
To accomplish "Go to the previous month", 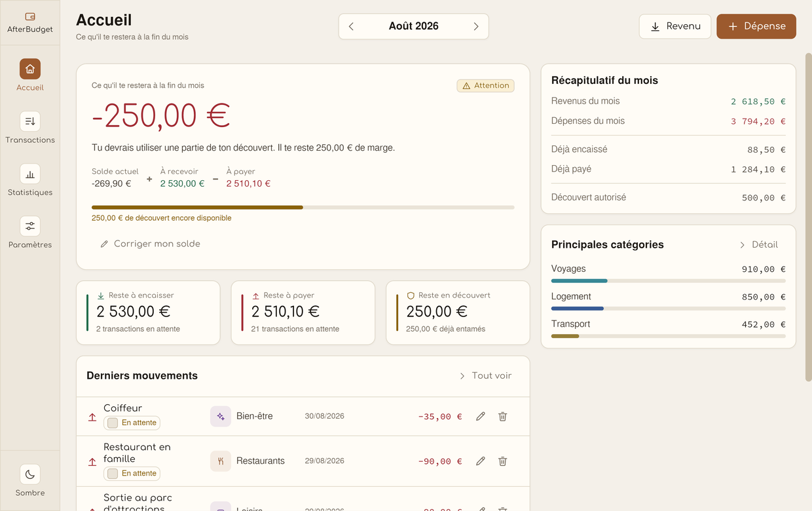I will pos(351,26).
